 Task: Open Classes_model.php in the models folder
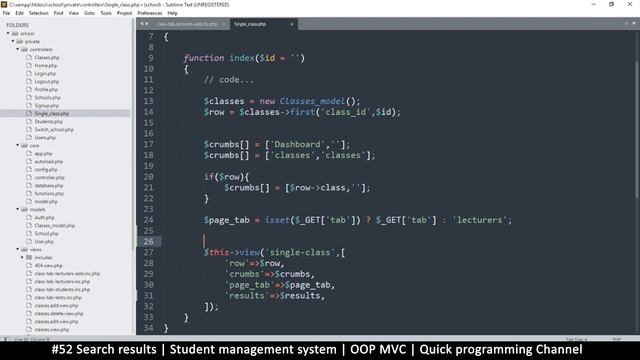(x=54, y=226)
